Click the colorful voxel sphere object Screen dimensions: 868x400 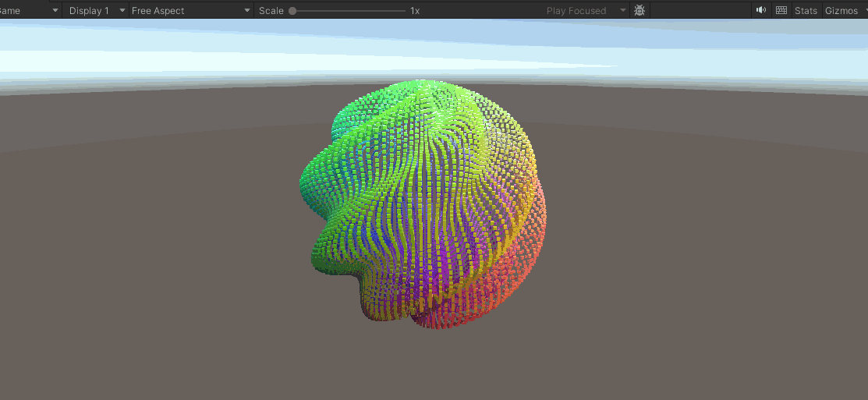click(424, 205)
